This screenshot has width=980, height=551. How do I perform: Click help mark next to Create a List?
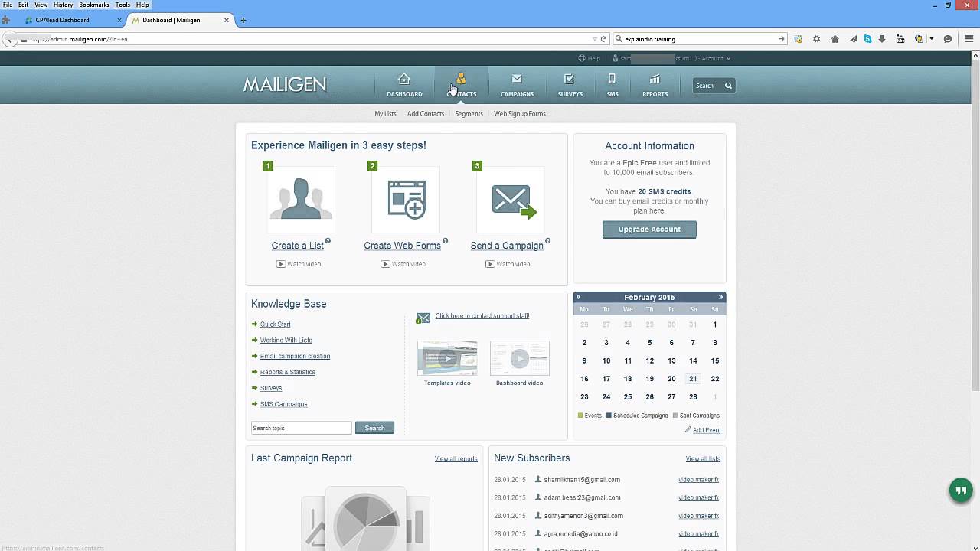point(328,241)
